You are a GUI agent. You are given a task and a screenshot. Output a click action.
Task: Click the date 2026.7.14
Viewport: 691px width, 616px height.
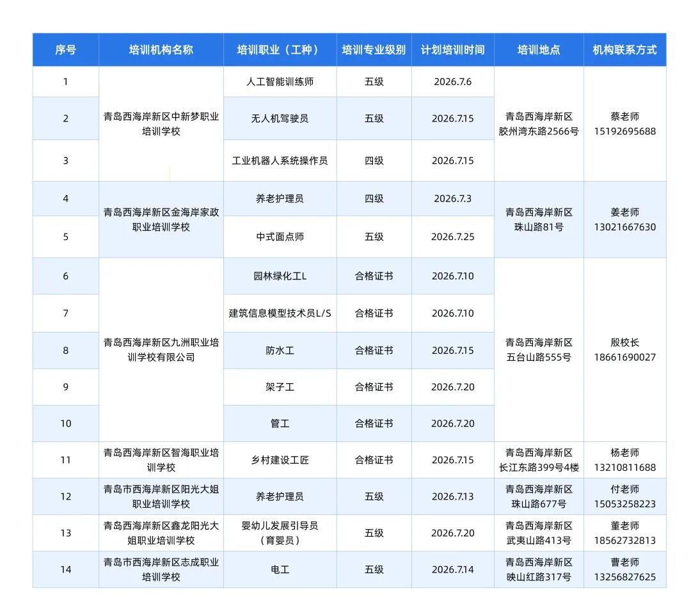452,570
